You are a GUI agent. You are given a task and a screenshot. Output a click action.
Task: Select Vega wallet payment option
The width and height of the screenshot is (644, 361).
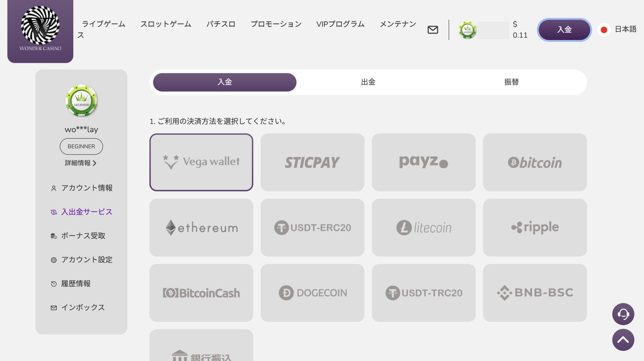[x=201, y=162]
